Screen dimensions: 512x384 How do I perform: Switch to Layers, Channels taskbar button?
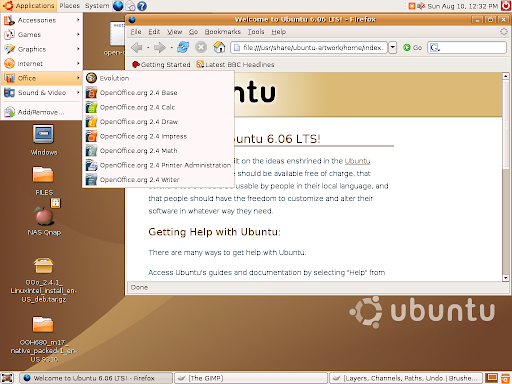pos(406,378)
